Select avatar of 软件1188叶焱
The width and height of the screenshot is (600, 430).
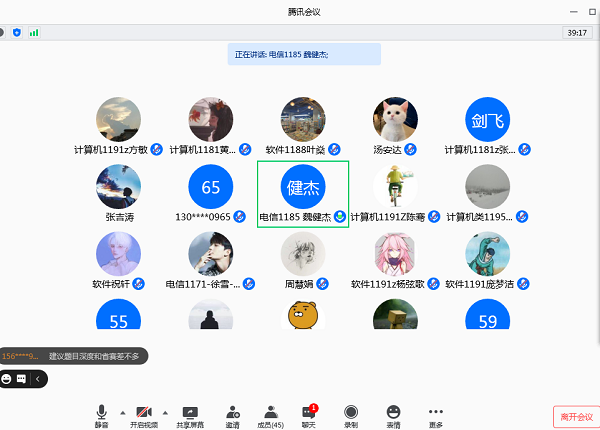pos(303,119)
